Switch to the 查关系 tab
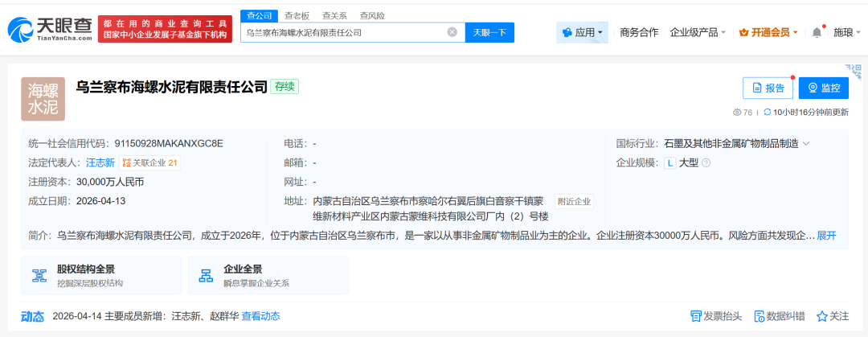Screen dimensions: 868x337 coord(334,15)
